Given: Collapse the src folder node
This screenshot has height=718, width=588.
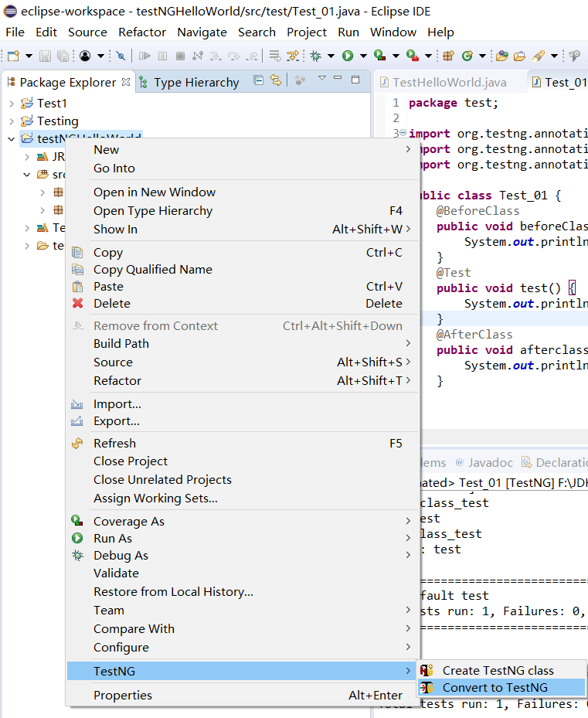Looking at the screenshot, I should pyautogui.click(x=27, y=175).
